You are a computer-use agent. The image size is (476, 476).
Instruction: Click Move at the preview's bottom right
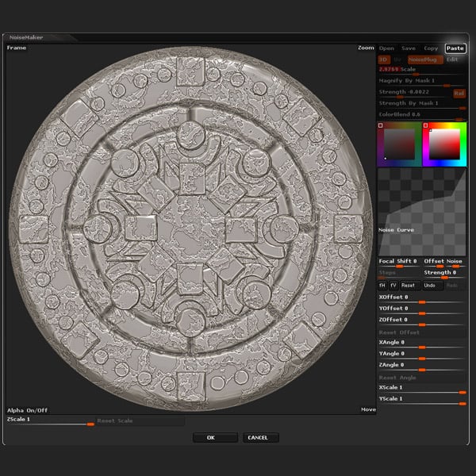coord(368,410)
